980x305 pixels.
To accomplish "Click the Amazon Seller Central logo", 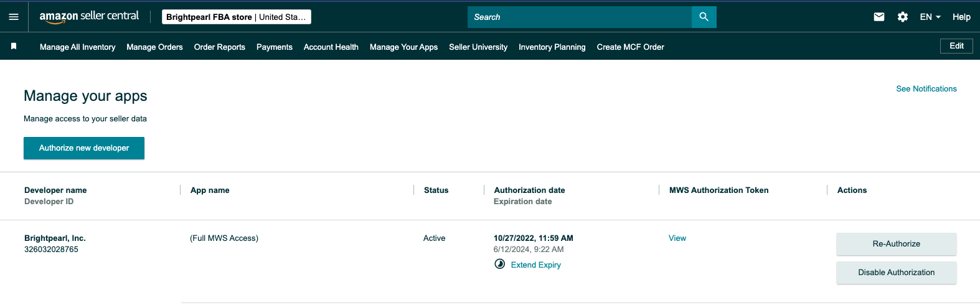I will tap(89, 17).
